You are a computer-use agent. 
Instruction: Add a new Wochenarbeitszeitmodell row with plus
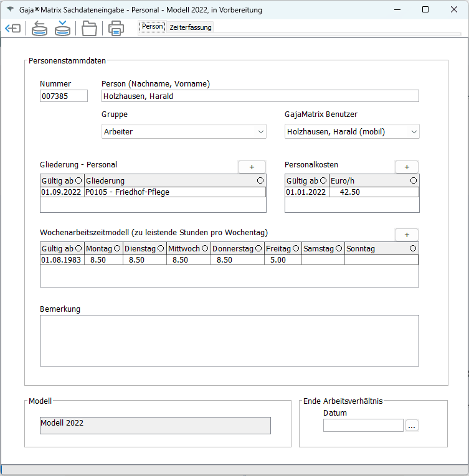tap(406, 235)
